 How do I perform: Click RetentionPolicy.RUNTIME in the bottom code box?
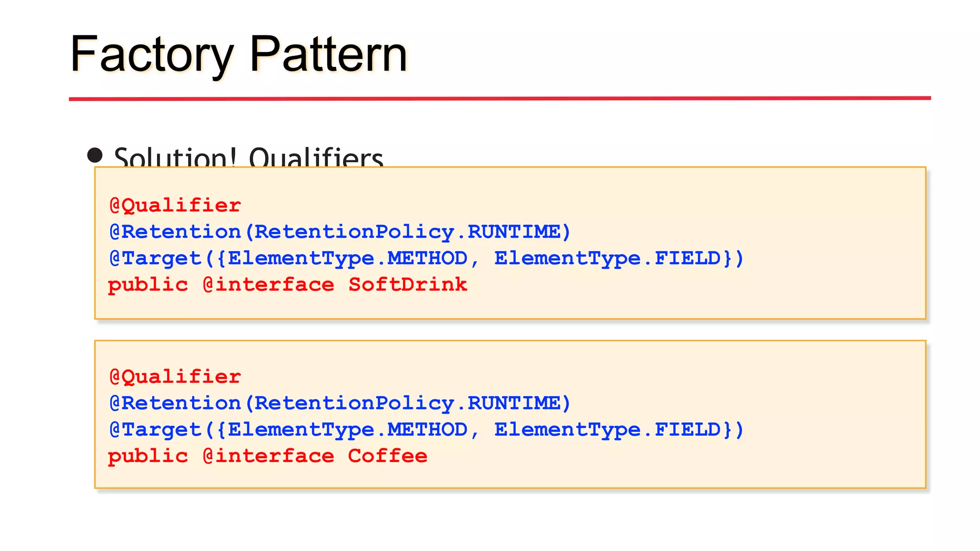407,403
